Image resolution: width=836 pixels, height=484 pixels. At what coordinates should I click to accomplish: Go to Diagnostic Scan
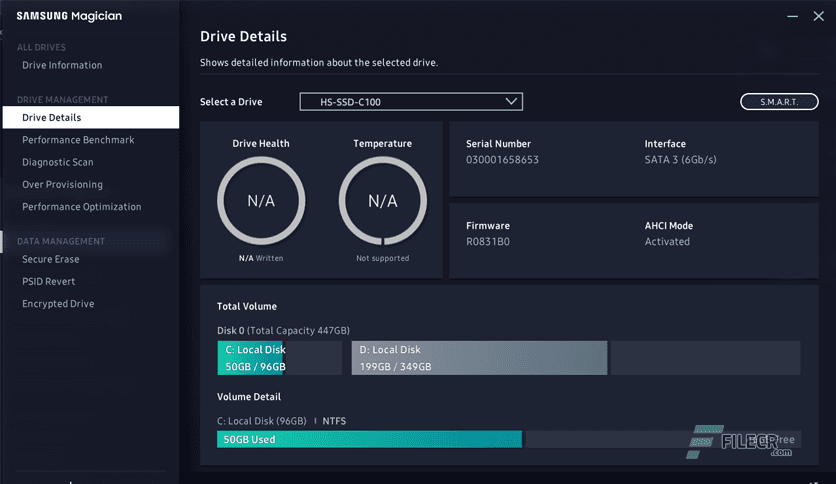tap(58, 162)
